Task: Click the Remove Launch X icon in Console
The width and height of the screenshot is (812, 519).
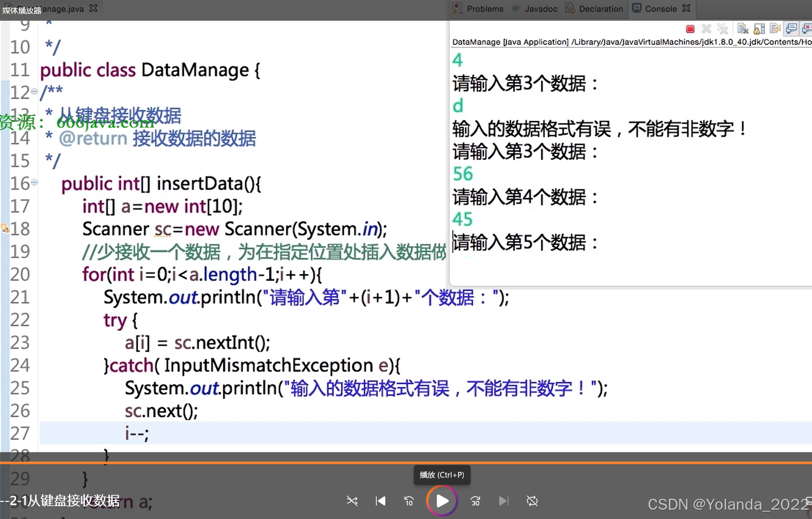Action: pos(706,29)
